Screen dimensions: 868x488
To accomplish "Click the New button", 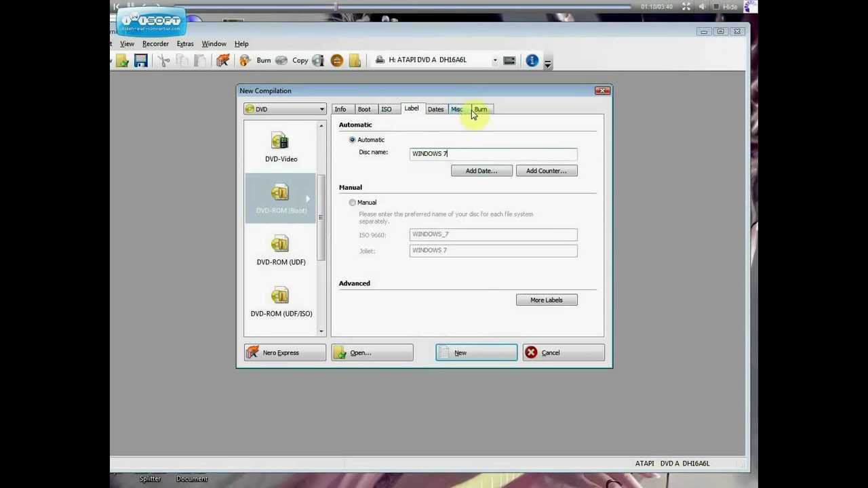I will click(476, 352).
